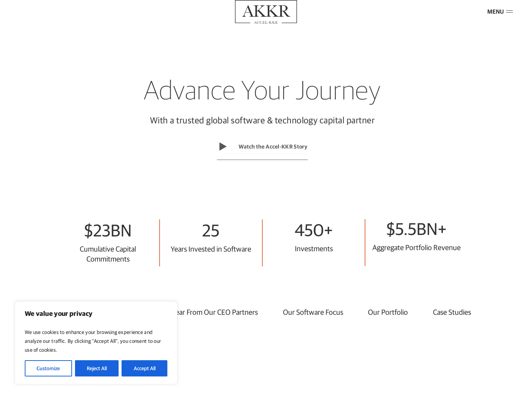Click the underline beneath the story link
The image size is (532, 399).
coord(262,160)
